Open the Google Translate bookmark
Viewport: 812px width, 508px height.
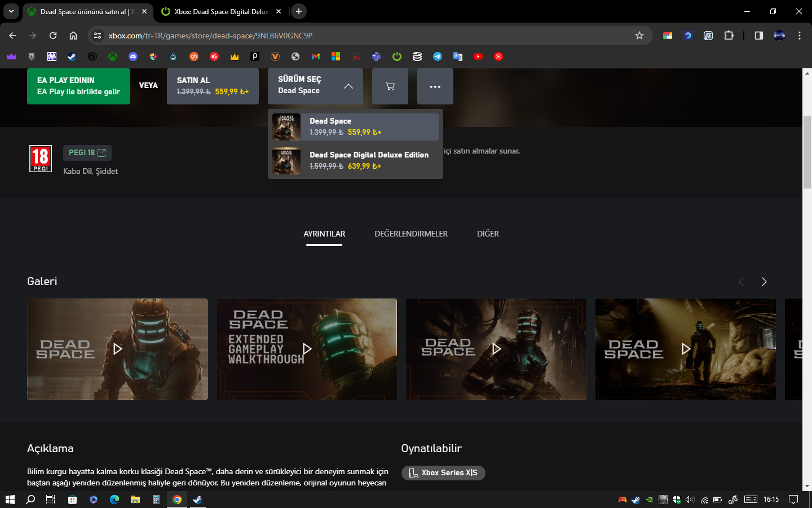tap(458, 56)
